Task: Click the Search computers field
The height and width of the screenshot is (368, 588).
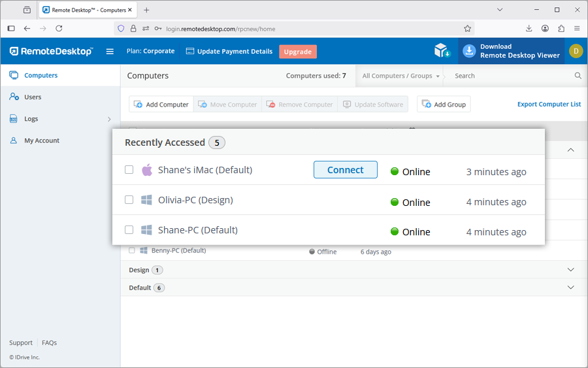Action: (x=510, y=76)
